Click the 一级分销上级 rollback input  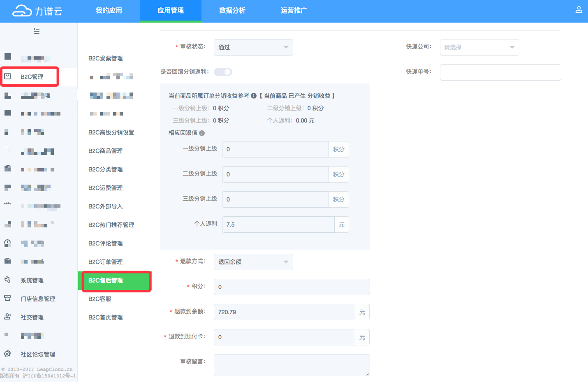[275, 149]
